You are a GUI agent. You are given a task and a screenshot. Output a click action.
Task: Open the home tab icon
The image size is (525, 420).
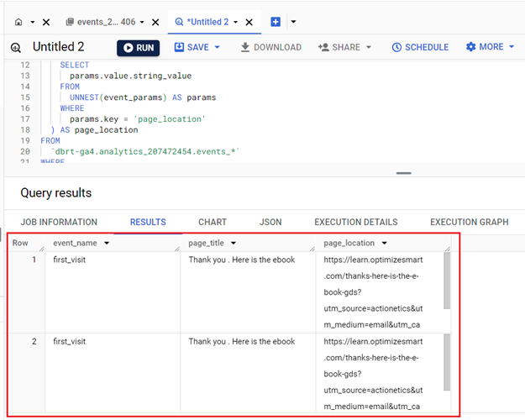click(18, 22)
